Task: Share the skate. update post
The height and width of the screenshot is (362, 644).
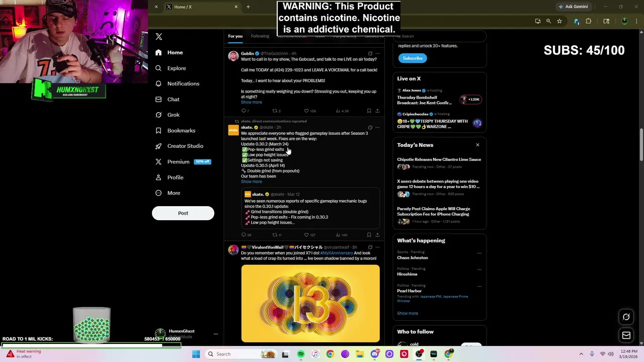Action: (377, 235)
